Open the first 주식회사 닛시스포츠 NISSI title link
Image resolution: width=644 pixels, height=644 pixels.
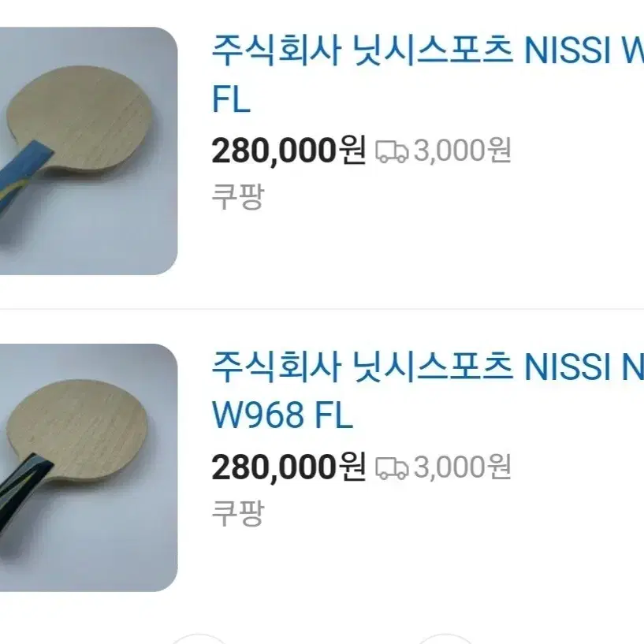(427, 75)
